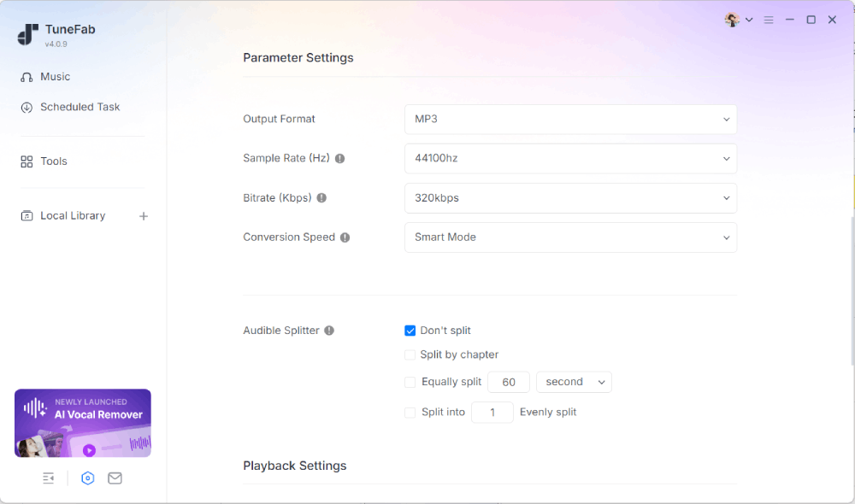Viewport: 855px width, 504px height.
Task: Click the Audible Splitter label
Action: coord(281,331)
